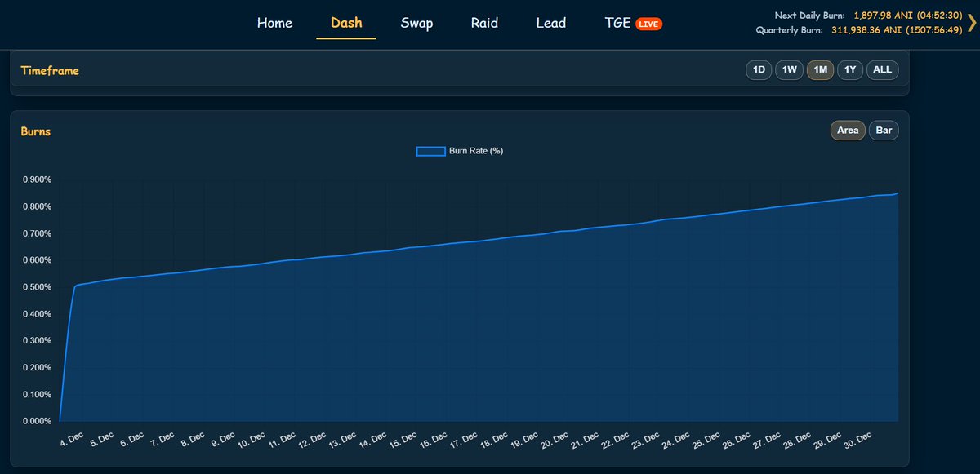Click the 19. Dec x-axis label
980x474 pixels.
click(523, 438)
